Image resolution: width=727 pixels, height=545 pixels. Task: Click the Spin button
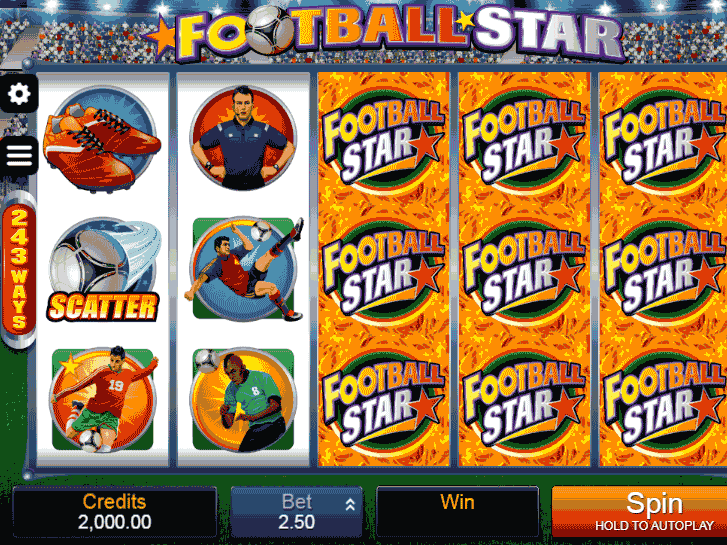[640, 512]
